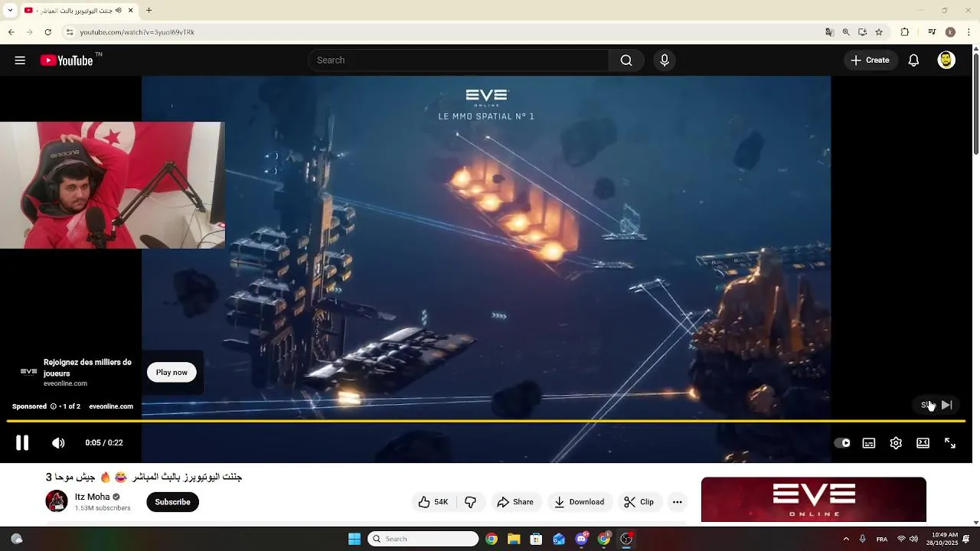
Task: Open the player settings gear
Action: 896,443
